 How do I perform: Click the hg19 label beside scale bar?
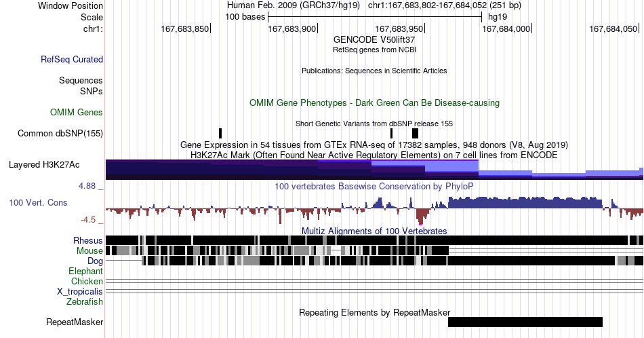click(498, 17)
